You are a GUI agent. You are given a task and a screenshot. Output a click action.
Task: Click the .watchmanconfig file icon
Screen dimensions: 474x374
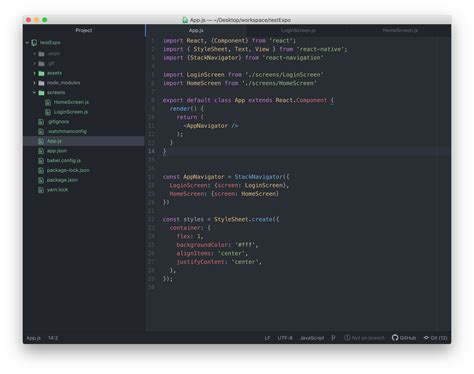click(41, 132)
